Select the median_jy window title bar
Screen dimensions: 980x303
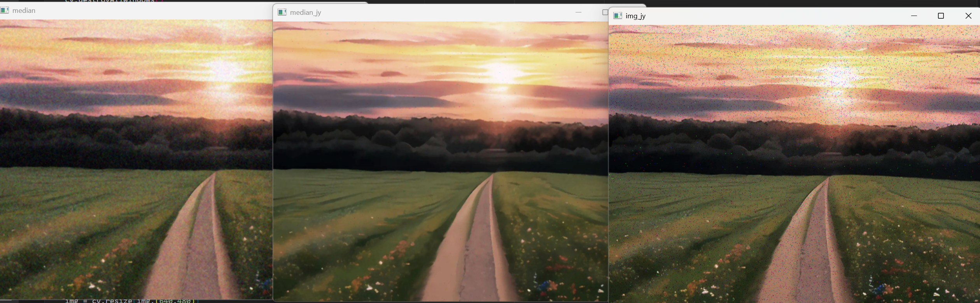(x=441, y=12)
